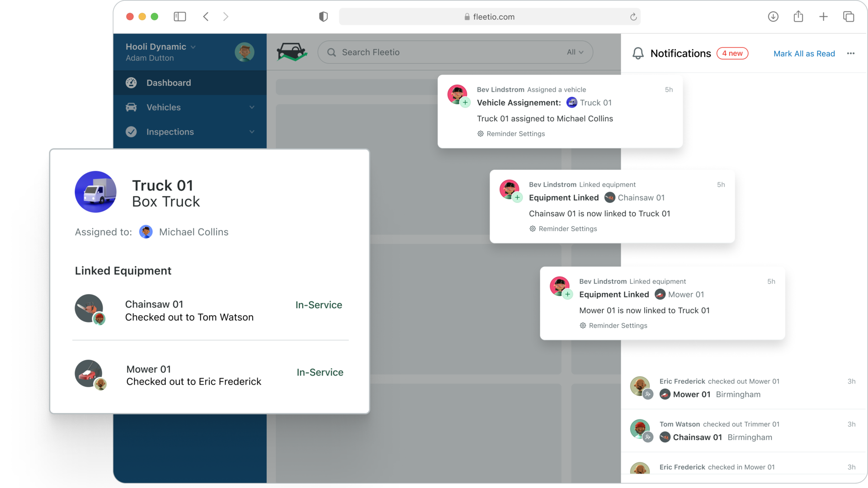
Task: Click the notifications bell icon
Action: (637, 53)
